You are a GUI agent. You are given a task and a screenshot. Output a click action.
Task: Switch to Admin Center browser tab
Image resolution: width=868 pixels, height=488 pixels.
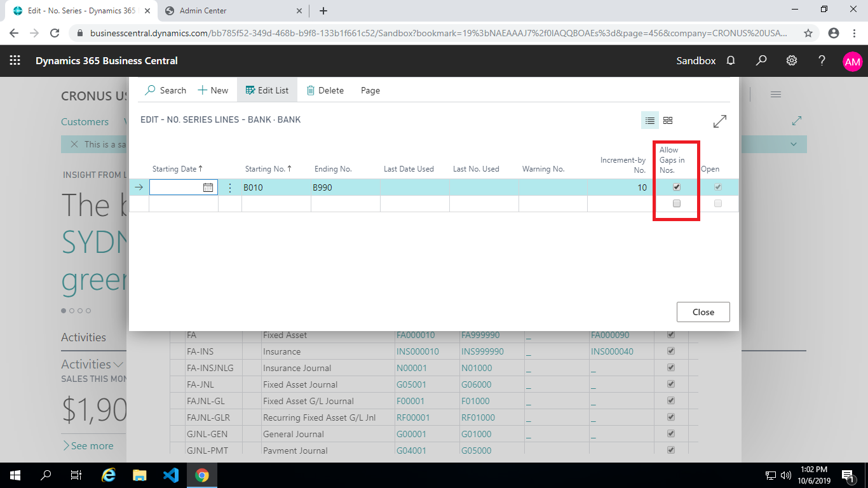(x=233, y=11)
